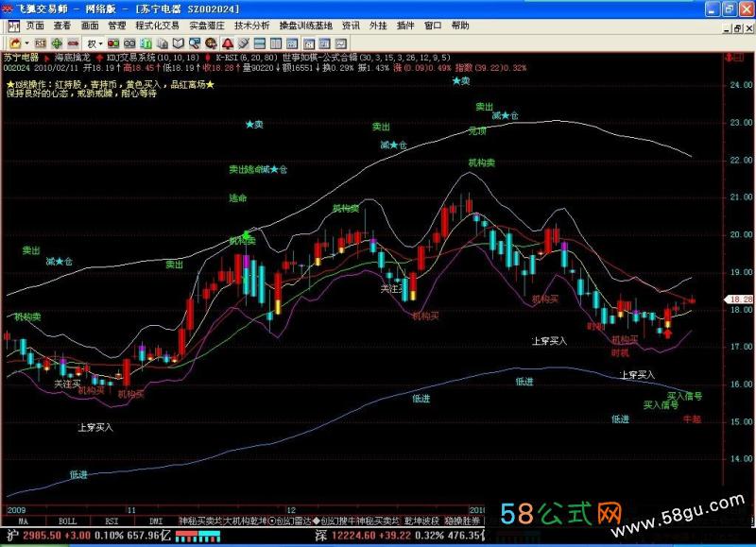The height and width of the screenshot is (547, 756).
Task: Select the 乾坤波段 indicator tab
Action: [421, 521]
